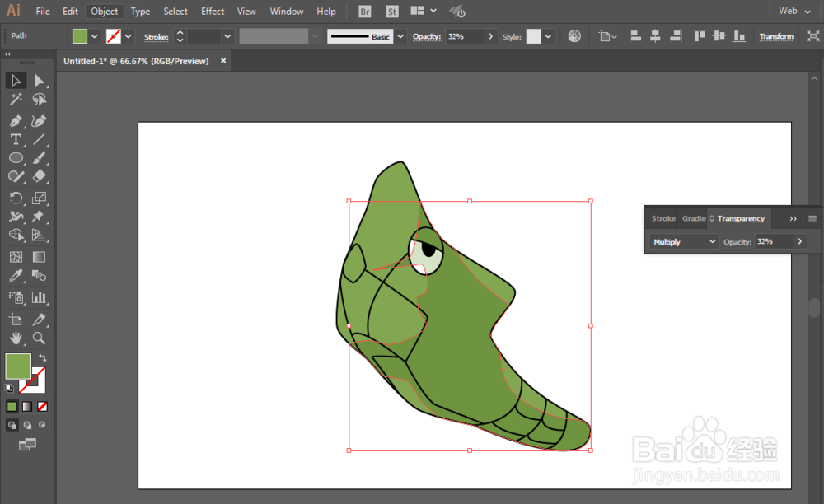Viewport: 824px width, 504px height.
Task: Select the Magic Wand tool
Action: click(16, 100)
